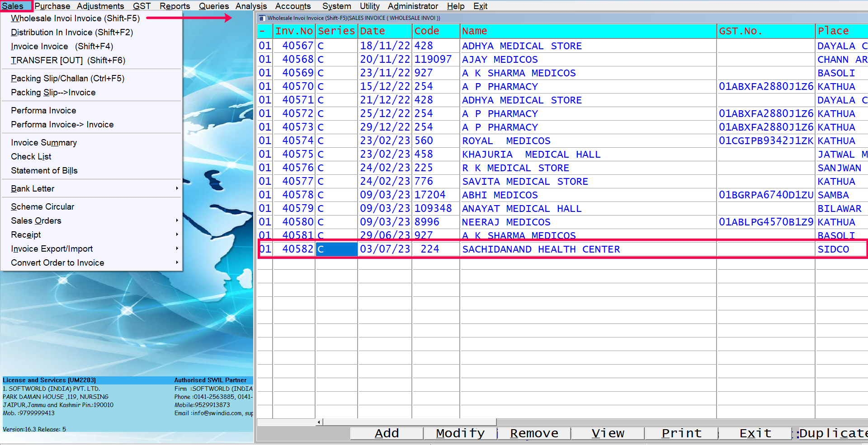Expand the Receipt submenu
This screenshot has height=445, width=868.
(90, 234)
